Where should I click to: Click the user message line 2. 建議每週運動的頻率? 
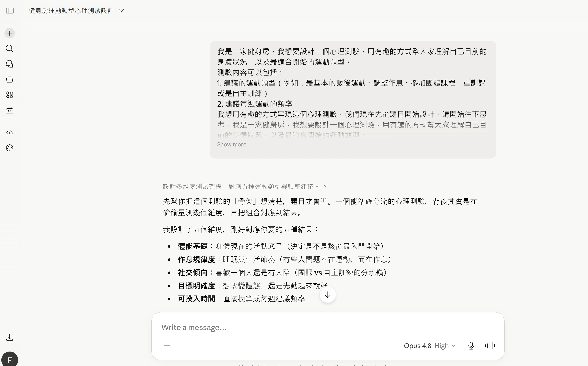point(255,104)
